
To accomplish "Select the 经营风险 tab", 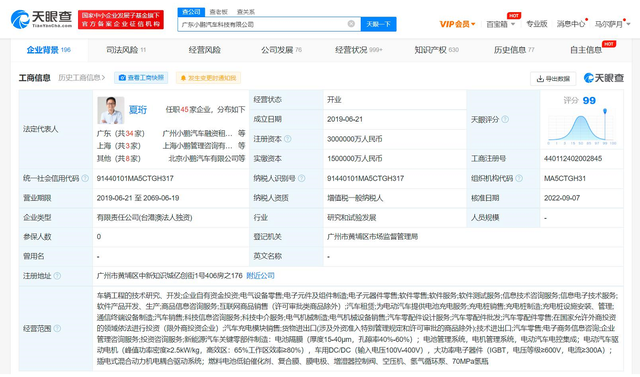I will (204, 50).
